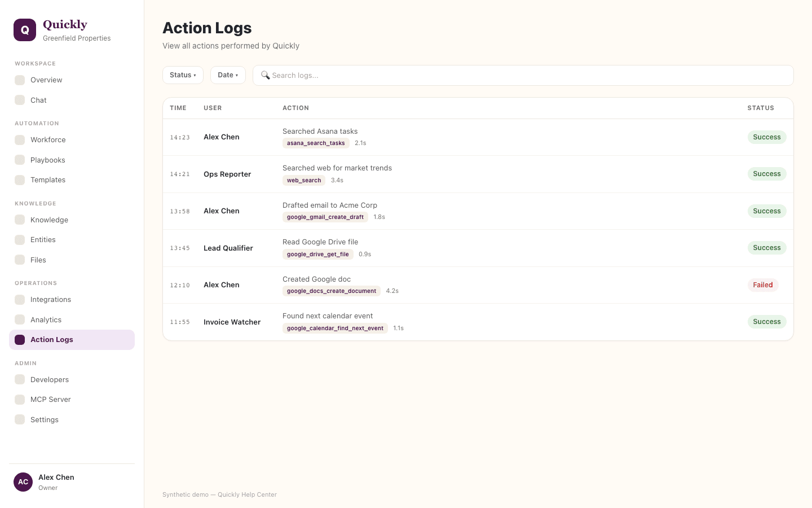Click "Drafted email to Acme Corp"
This screenshot has height=508, width=812.
[x=330, y=205]
